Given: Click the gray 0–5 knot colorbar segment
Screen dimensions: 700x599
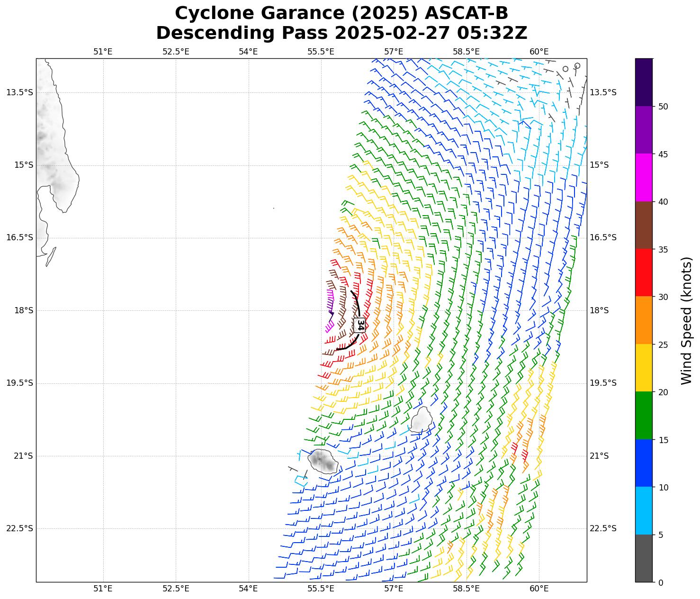Looking at the screenshot, I should 644,558.
